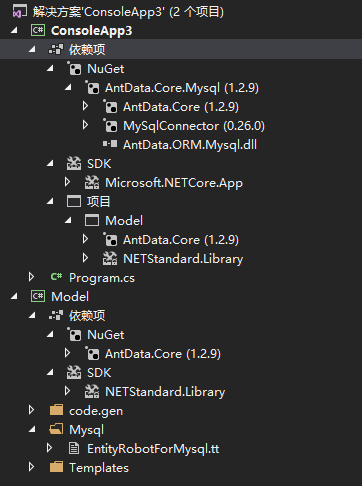
Task: Collapse the bottom Model project node
Action: coord(14,296)
